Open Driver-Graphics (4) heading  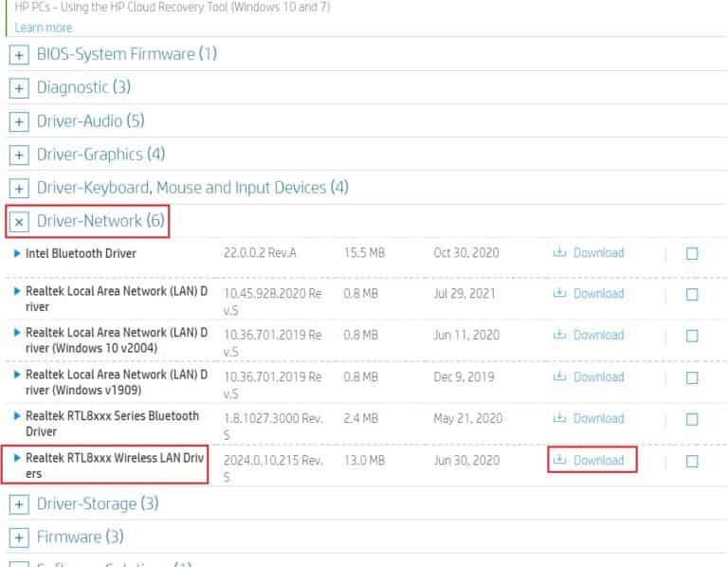(x=100, y=155)
